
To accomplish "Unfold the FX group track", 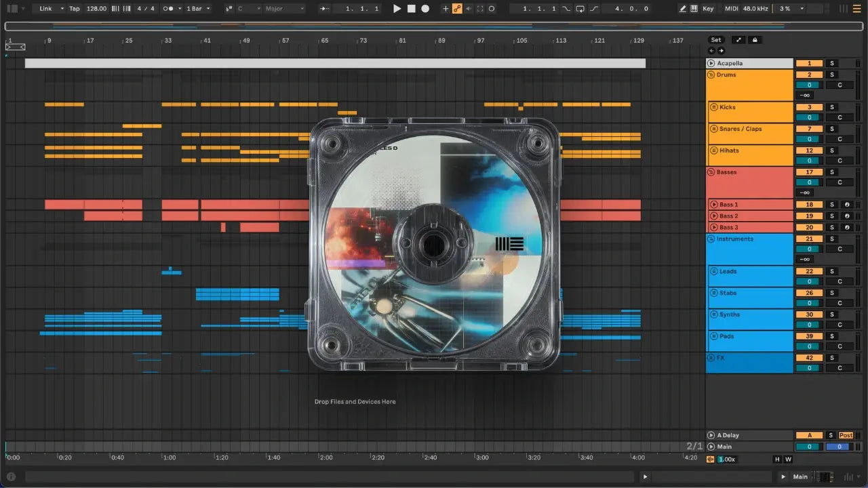I will coord(711,358).
